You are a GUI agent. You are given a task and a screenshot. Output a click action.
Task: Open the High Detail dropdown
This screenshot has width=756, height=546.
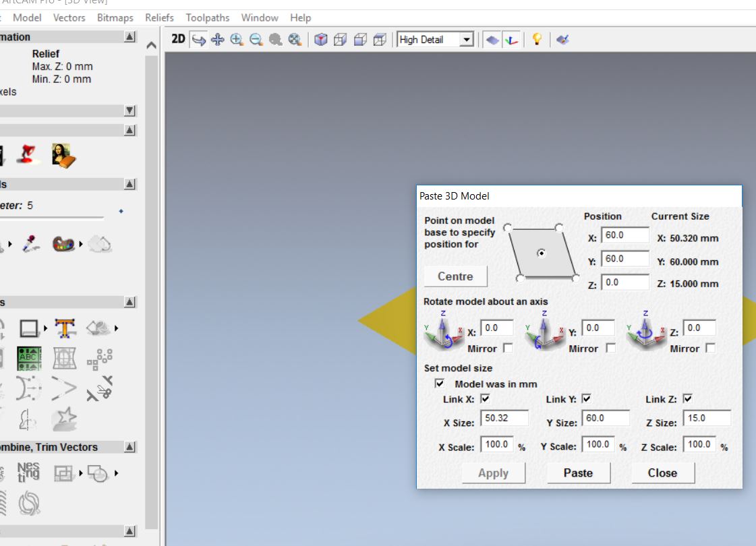point(466,40)
